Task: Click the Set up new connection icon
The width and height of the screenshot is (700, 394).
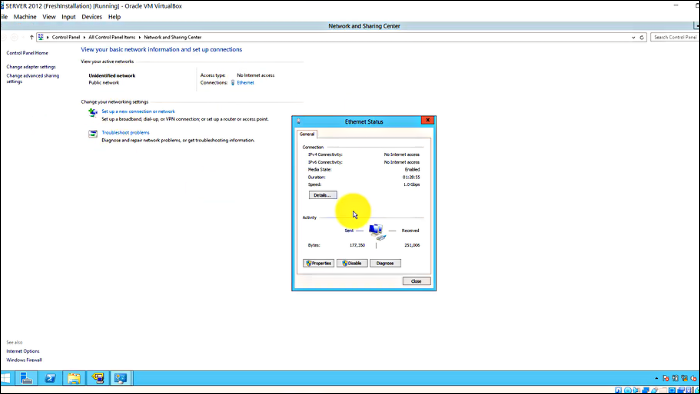Action: pos(92,112)
